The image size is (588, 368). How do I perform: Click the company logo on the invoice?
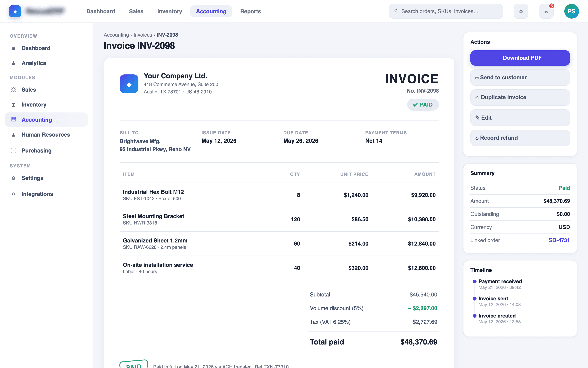[129, 84]
